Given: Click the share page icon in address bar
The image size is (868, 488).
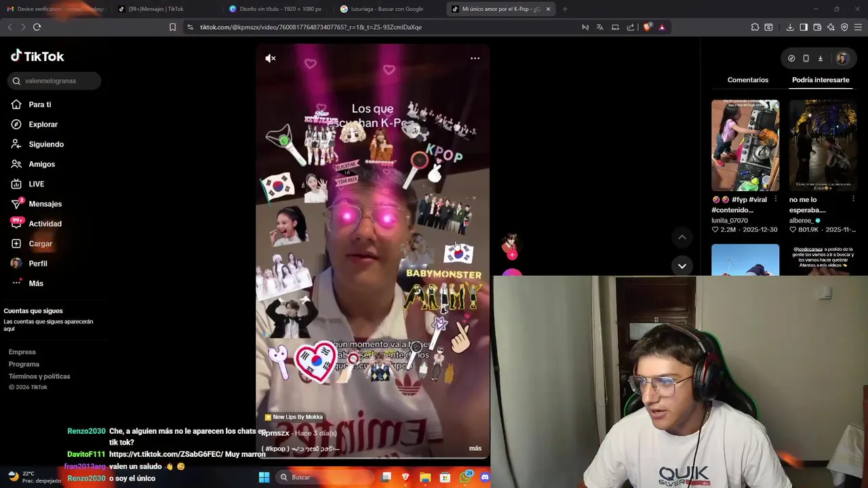Looking at the screenshot, I should click(631, 27).
